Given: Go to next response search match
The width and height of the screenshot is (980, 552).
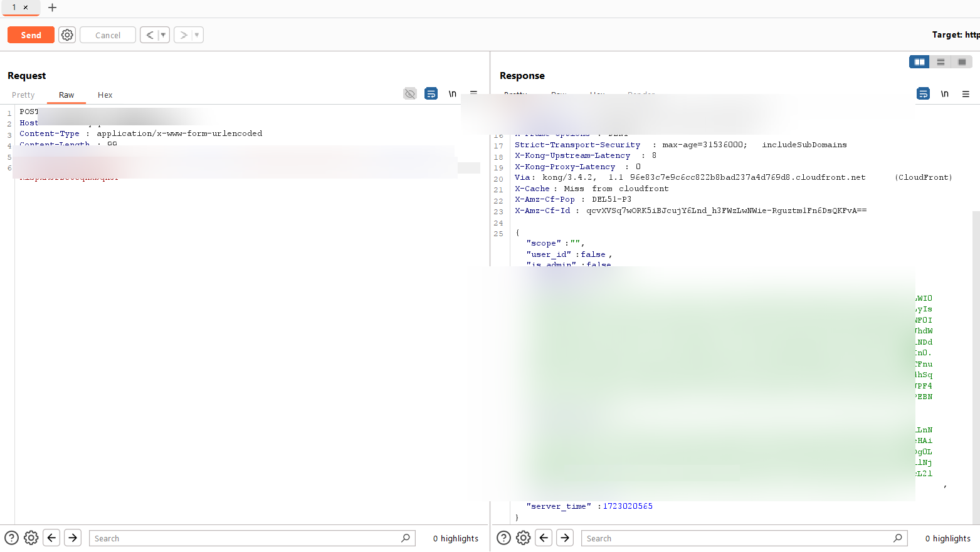Looking at the screenshot, I should click(x=565, y=538).
